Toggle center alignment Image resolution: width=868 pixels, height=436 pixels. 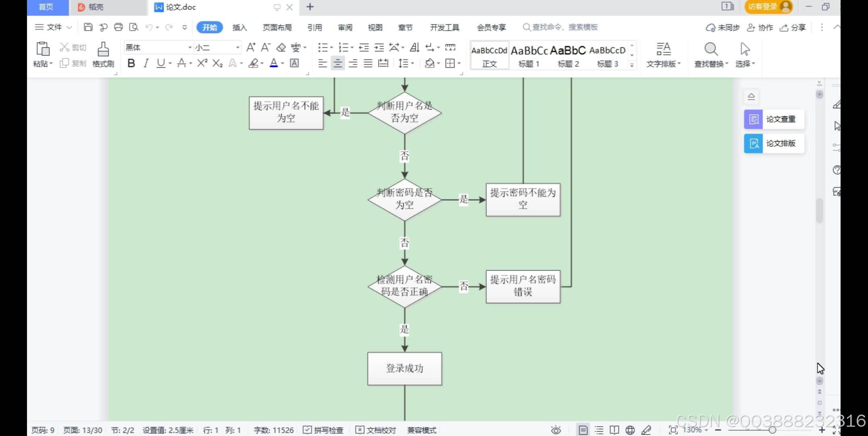point(338,63)
